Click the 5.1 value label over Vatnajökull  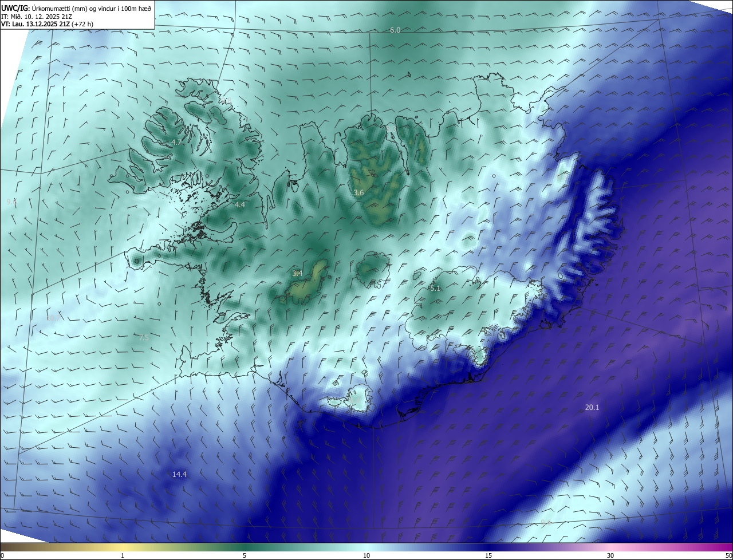(x=435, y=289)
